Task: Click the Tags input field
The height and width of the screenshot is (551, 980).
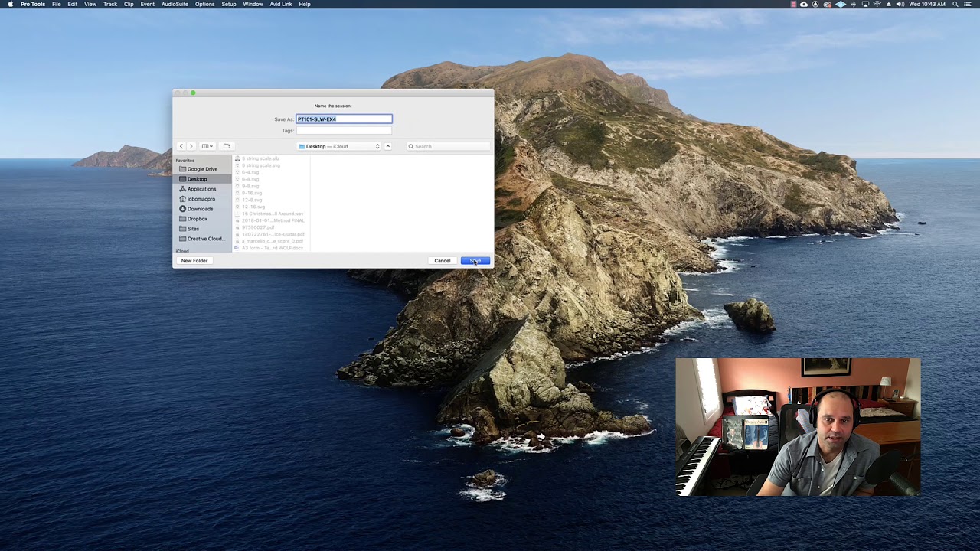Action: tap(344, 131)
